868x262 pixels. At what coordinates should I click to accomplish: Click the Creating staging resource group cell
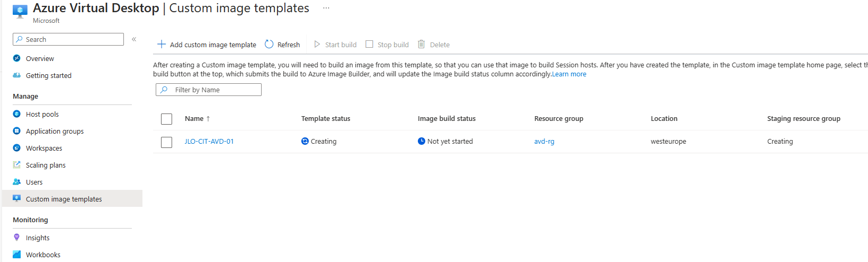[780, 142]
